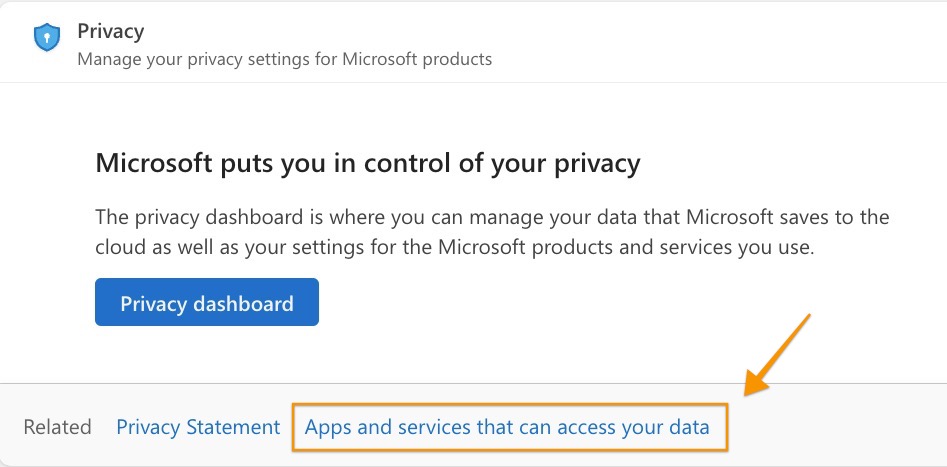Click 'Microsoft products' in the header subtitle
The image size is (947, 467).
tap(417, 59)
